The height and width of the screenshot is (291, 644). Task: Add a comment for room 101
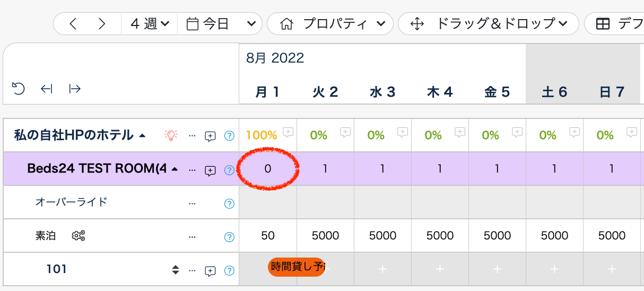[x=211, y=271]
